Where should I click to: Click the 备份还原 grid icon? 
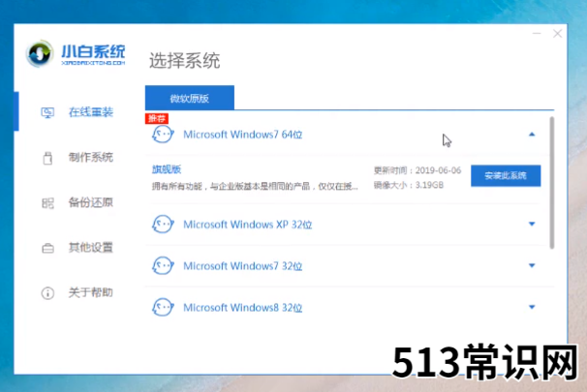(47, 203)
